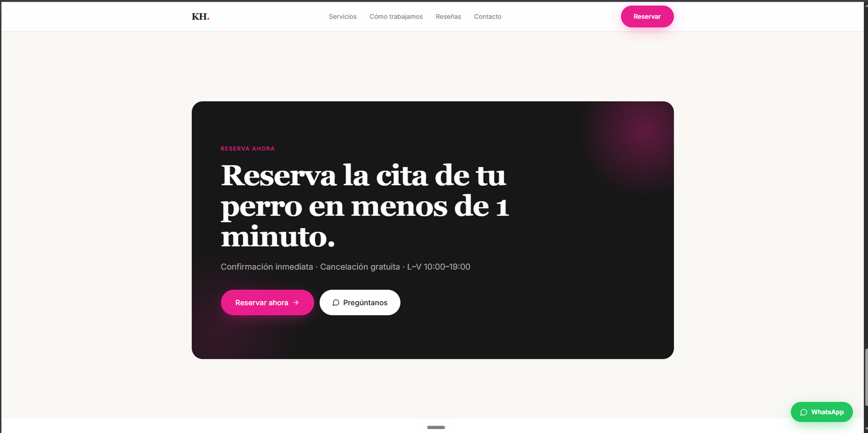Click the arrow icon in Reservar ahora
Screen dimensions: 868x433
(296, 303)
